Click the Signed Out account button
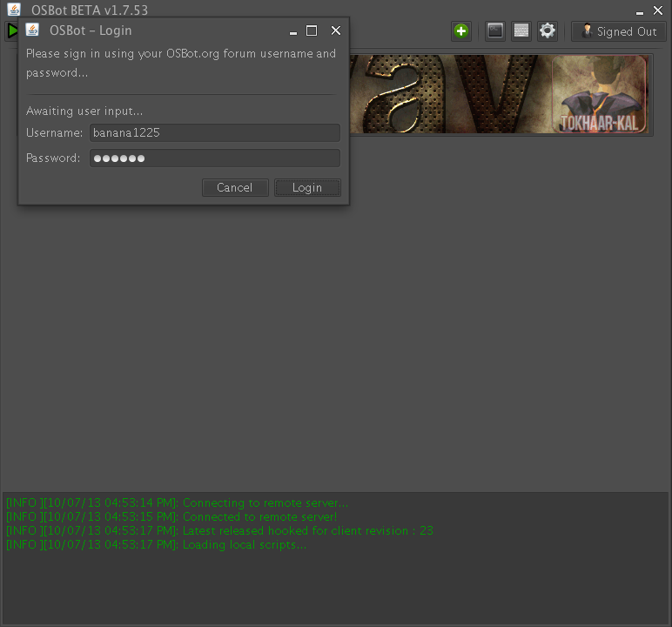 coord(618,31)
